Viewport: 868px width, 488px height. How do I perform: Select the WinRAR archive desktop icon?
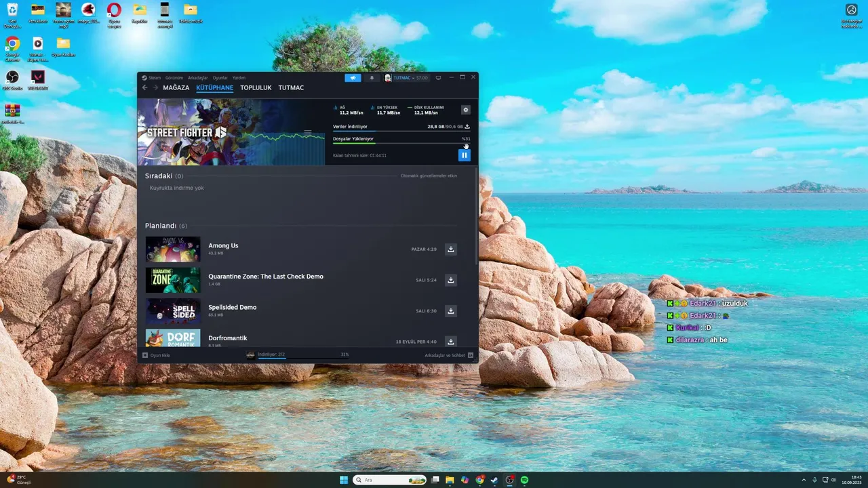[12, 113]
